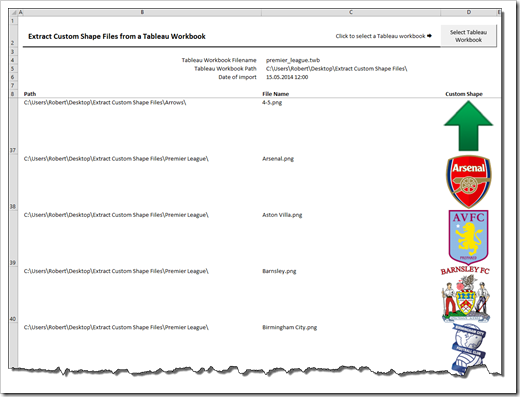This screenshot has width=520, height=397.
Task: Click the Birmingham City.png file name cell
Action: click(289, 327)
